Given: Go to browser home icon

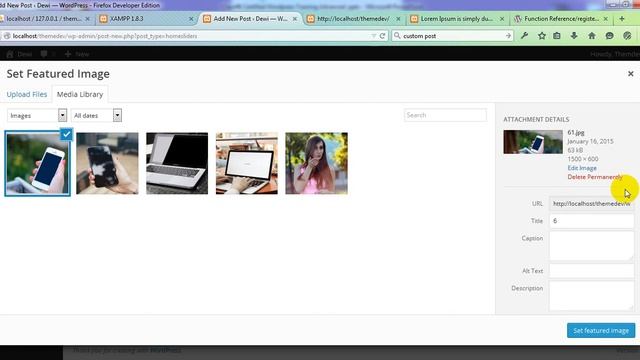Looking at the screenshot, I should pos(591,36).
